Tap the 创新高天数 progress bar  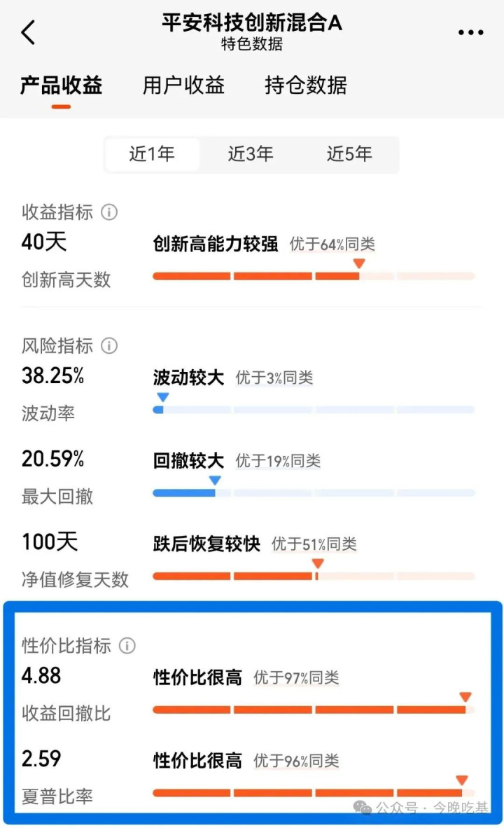pyautogui.click(x=314, y=276)
